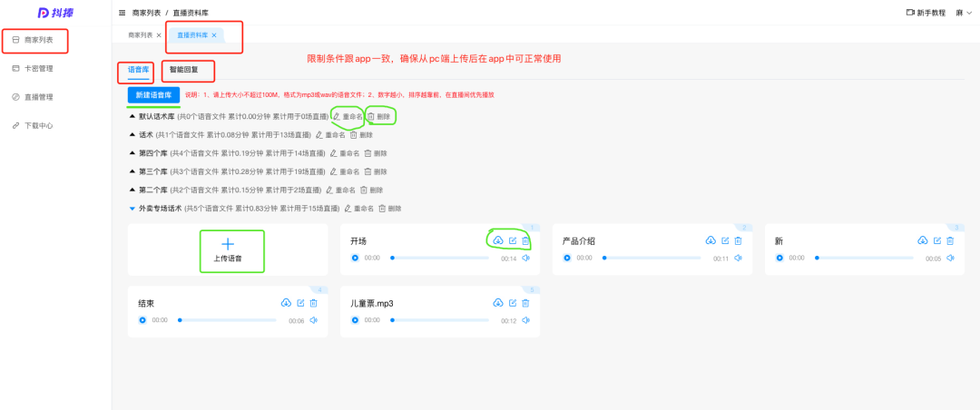
Task: Play the 结束 audio clip
Action: pyautogui.click(x=142, y=320)
